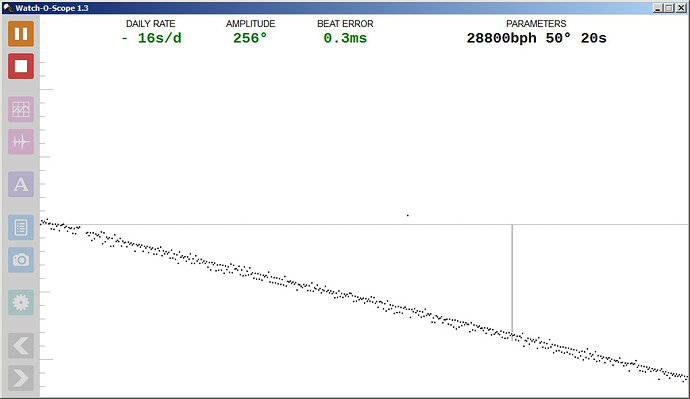Open settings with the gear icon

[21, 302]
